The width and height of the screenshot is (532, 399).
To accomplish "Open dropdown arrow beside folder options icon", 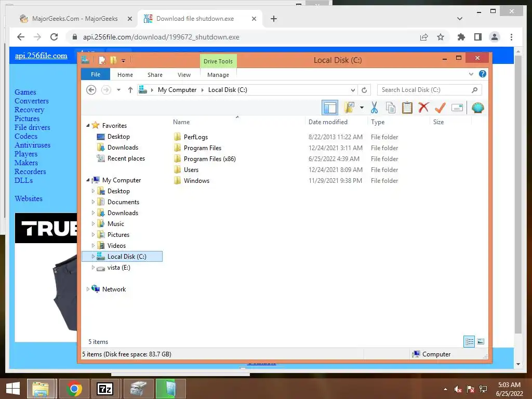I will coord(362,108).
